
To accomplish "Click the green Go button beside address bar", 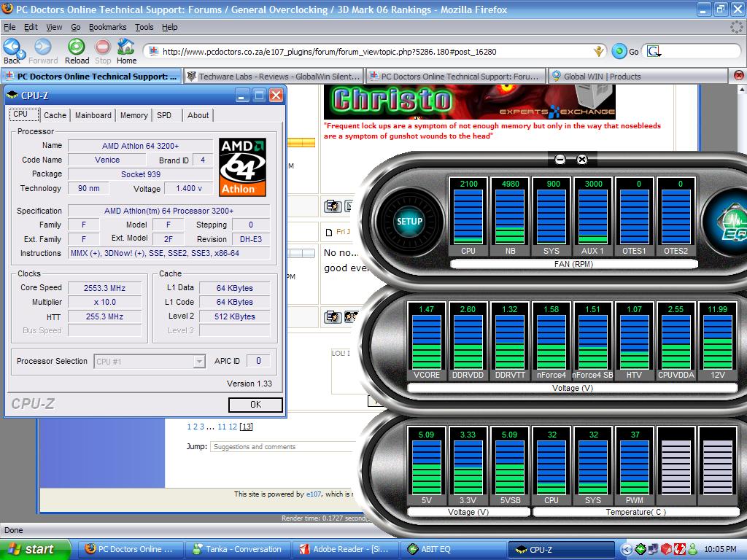I will point(619,51).
